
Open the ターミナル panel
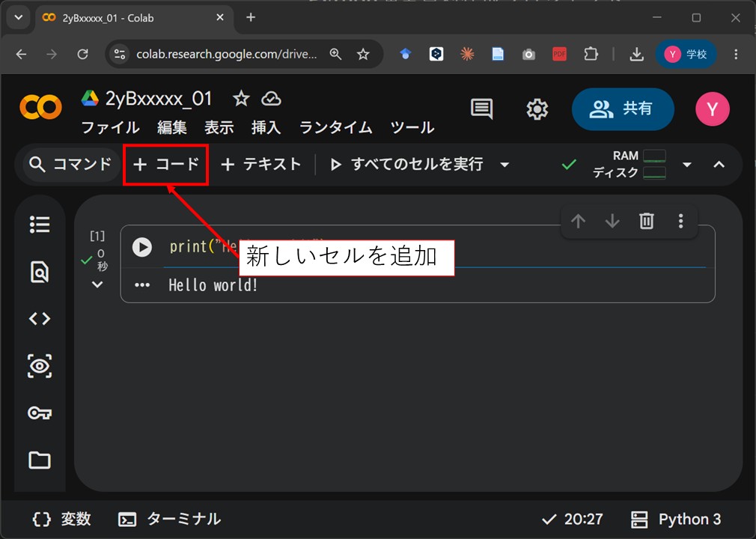click(170, 520)
